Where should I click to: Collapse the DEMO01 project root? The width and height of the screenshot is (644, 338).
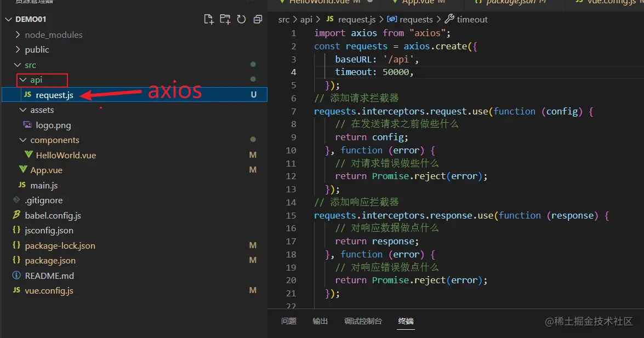coord(8,19)
